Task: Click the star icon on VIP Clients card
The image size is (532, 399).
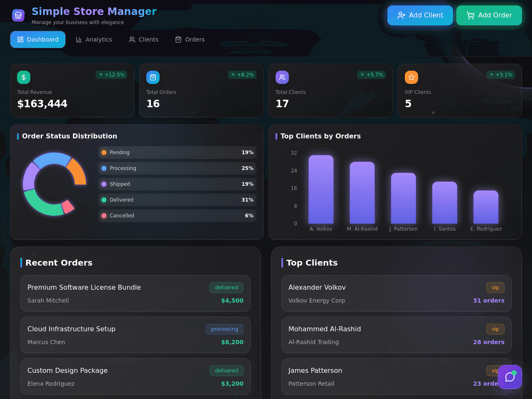Action: pos(411,77)
